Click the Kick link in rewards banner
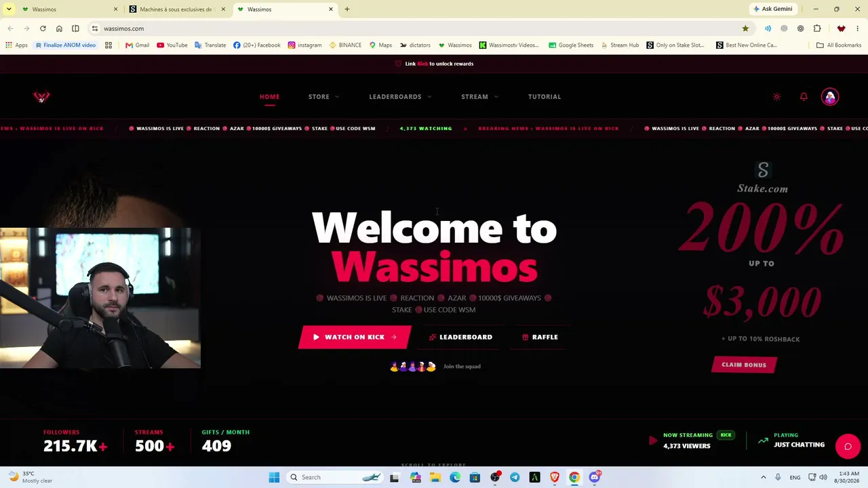 tap(422, 64)
